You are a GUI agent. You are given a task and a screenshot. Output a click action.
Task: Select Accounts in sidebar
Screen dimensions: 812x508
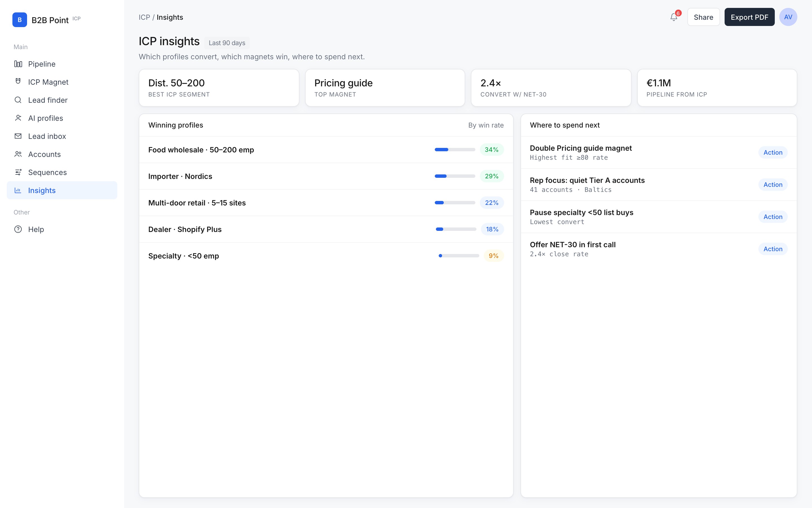click(62, 154)
